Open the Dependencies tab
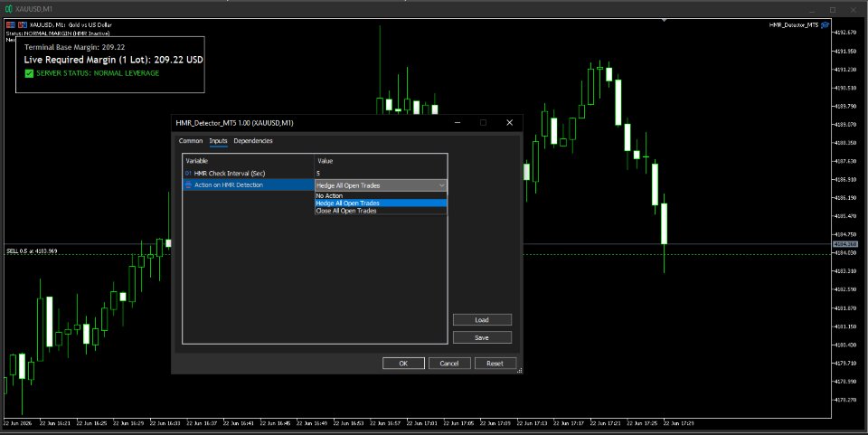868x435 pixels. pos(253,140)
